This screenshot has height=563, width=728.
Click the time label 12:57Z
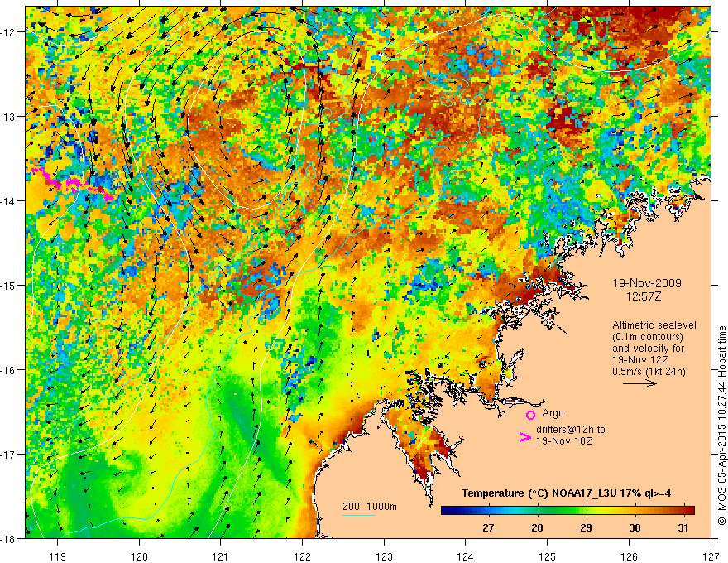643,296
